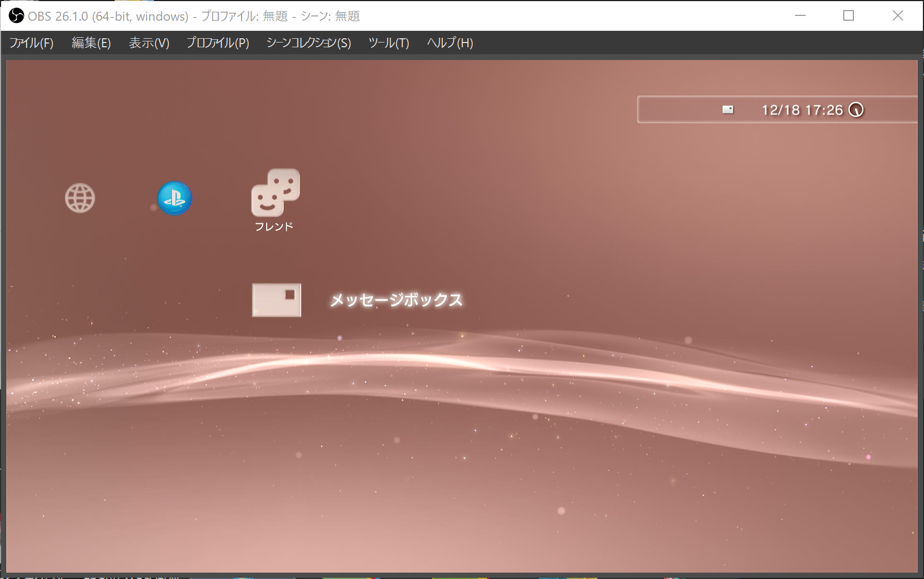
Task: Select the globe network icon in XMB
Action: [80, 198]
